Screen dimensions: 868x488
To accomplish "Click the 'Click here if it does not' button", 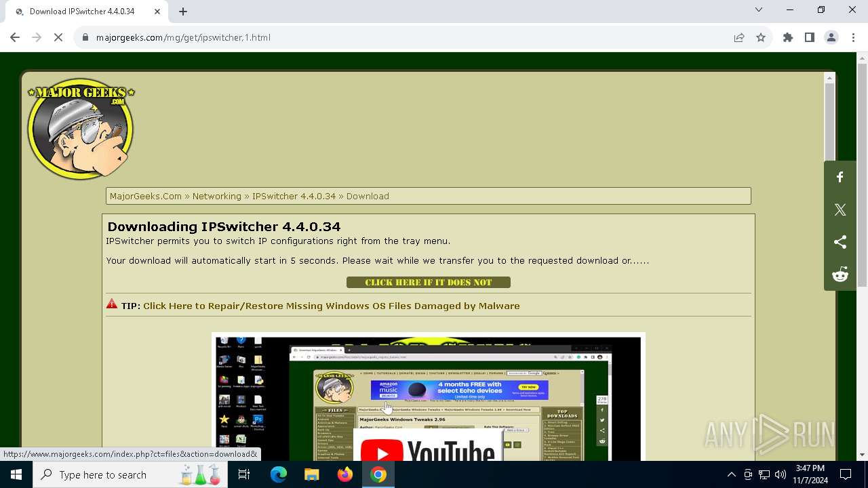I will (429, 282).
